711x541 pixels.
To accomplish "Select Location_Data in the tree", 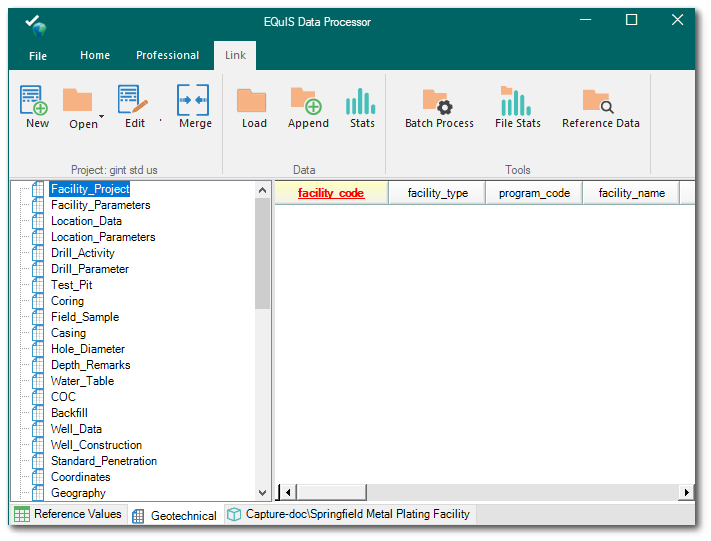I will coord(86,221).
